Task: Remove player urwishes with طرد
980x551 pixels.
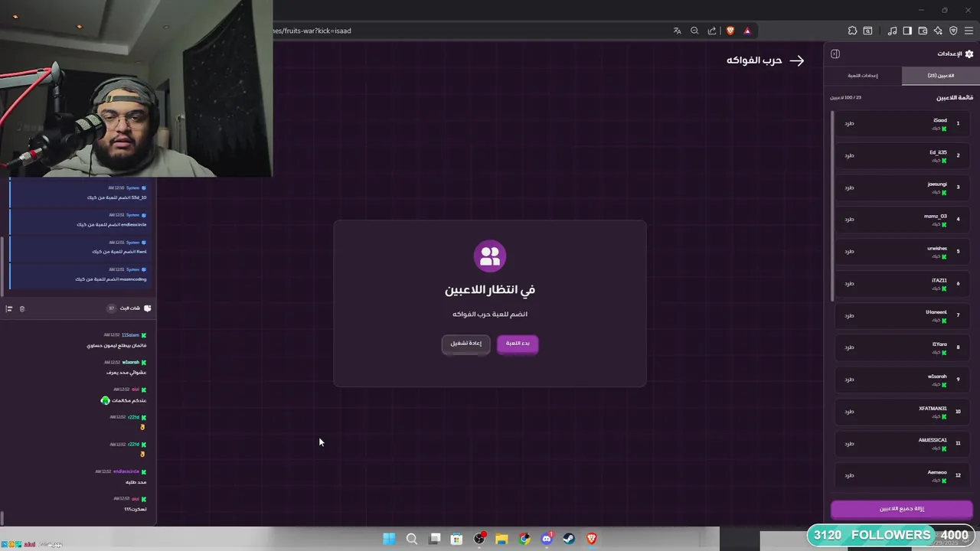Action: point(849,252)
